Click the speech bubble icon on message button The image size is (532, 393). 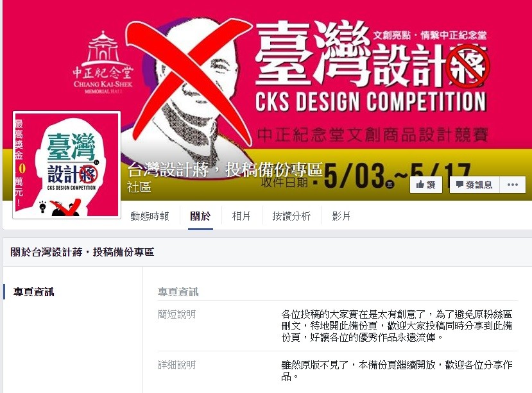pos(459,185)
